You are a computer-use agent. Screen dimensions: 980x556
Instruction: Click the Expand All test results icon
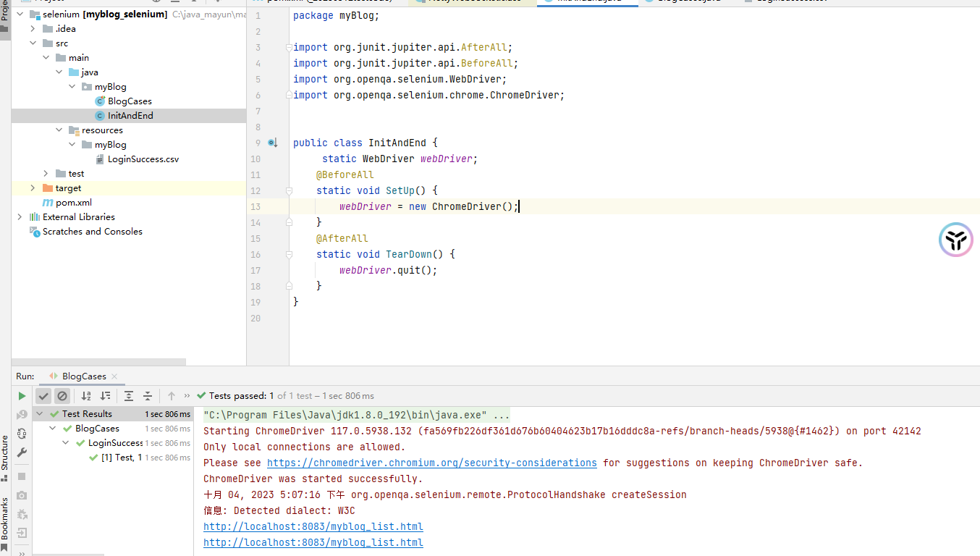[x=129, y=396]
